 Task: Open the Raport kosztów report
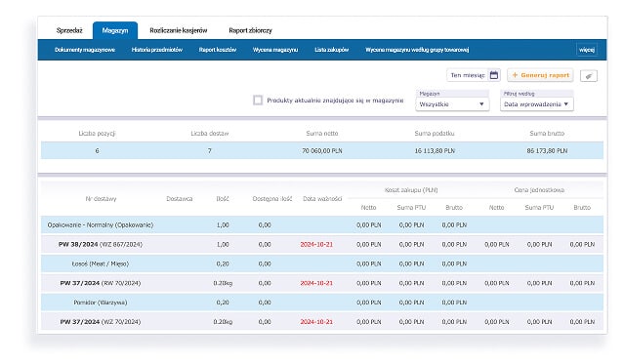(218, 50)
